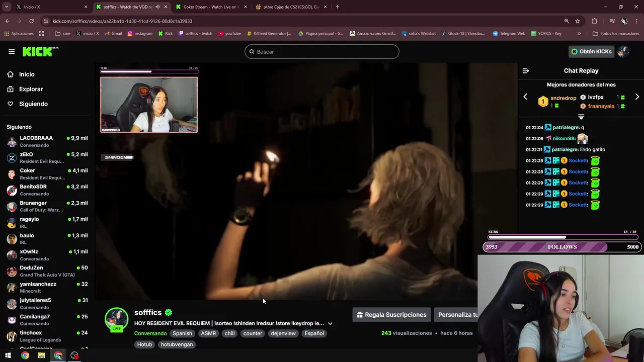Viewport: 644px width, 362px height.
Task: Expand the stream title chevron
Action: [x=330, y=323]
